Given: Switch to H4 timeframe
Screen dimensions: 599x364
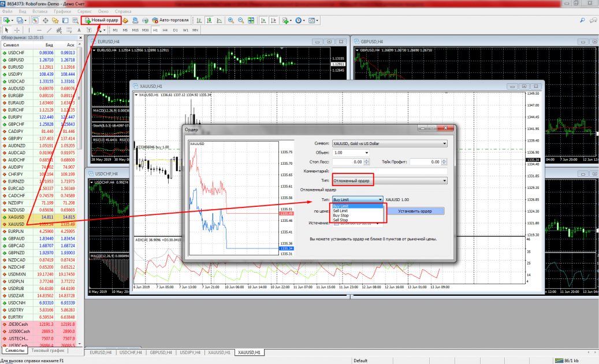Looking at the screenshot, I should tap(165, 29).
